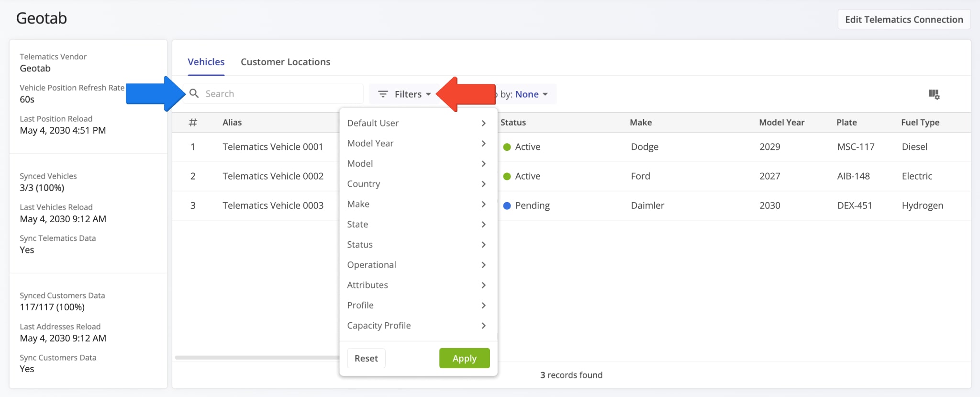
Task: Click the Ford make cell
Action: coord(640,176)
